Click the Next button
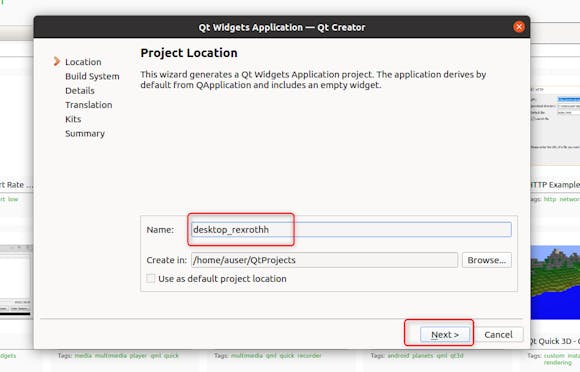This screenshot has width=580, height=372. [x=445, y=334]
